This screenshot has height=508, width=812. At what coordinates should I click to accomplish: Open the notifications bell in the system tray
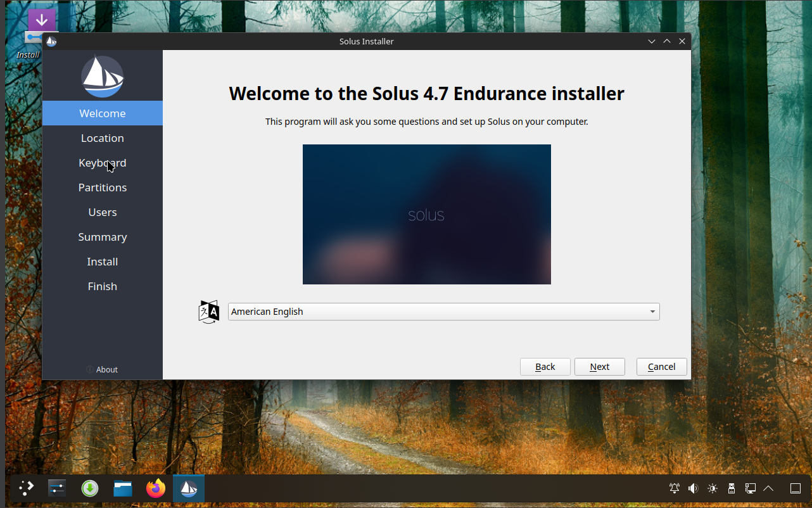pyautogui.click(x=675, y=488)
